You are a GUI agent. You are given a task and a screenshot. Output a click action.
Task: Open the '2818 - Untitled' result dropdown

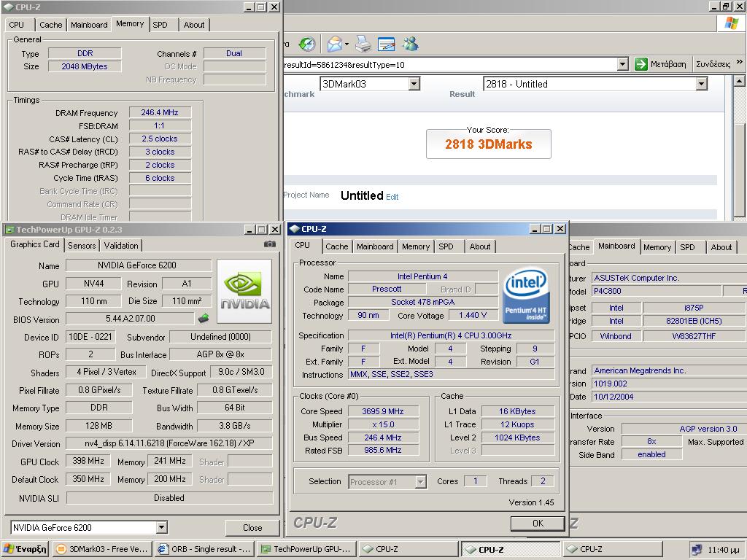click(x=701, y=84)
